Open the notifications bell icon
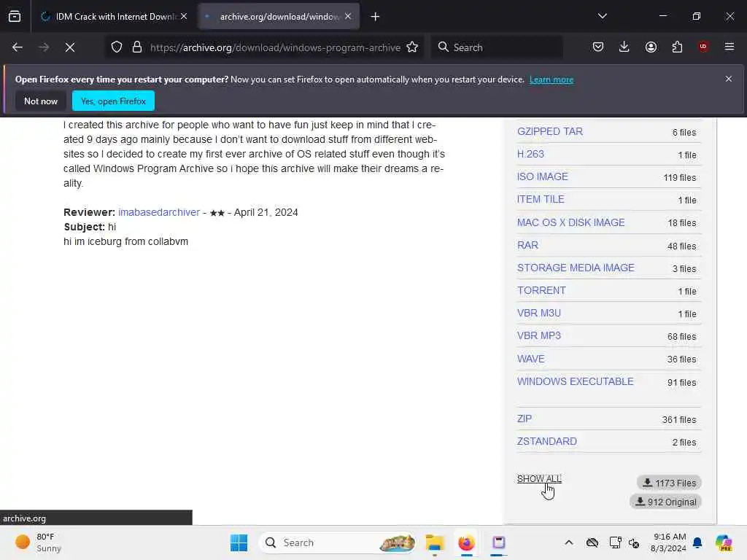The image size is (747, 560). click(697, 542)
